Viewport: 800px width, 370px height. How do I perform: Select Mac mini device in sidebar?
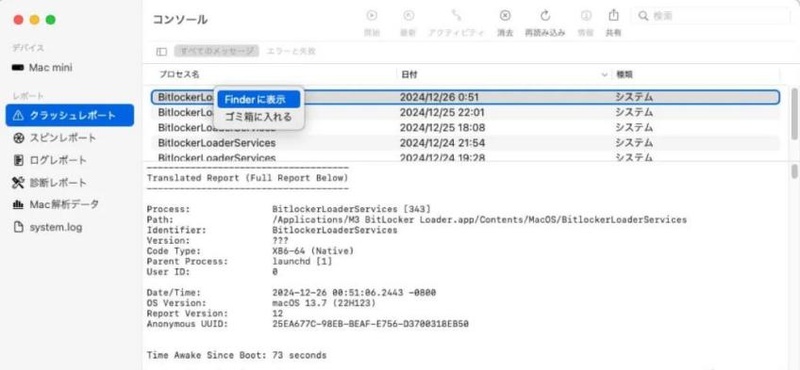pos(70,67)
